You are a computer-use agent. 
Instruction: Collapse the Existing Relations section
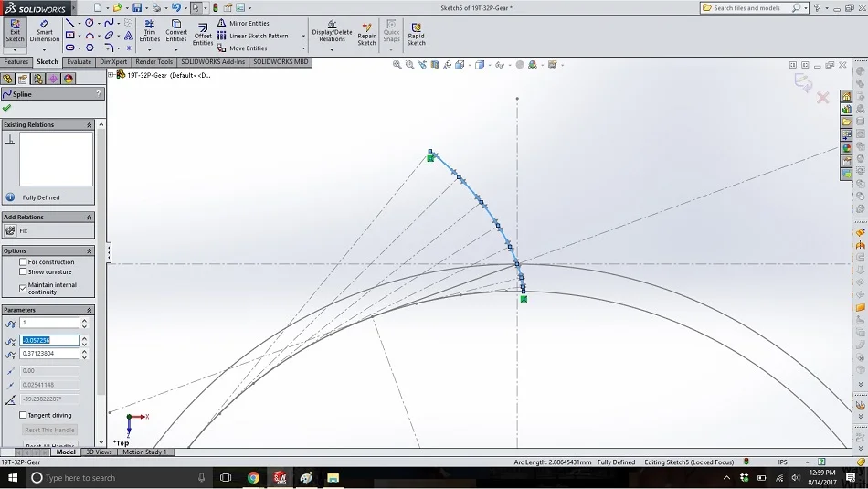(x=90, y=125)
